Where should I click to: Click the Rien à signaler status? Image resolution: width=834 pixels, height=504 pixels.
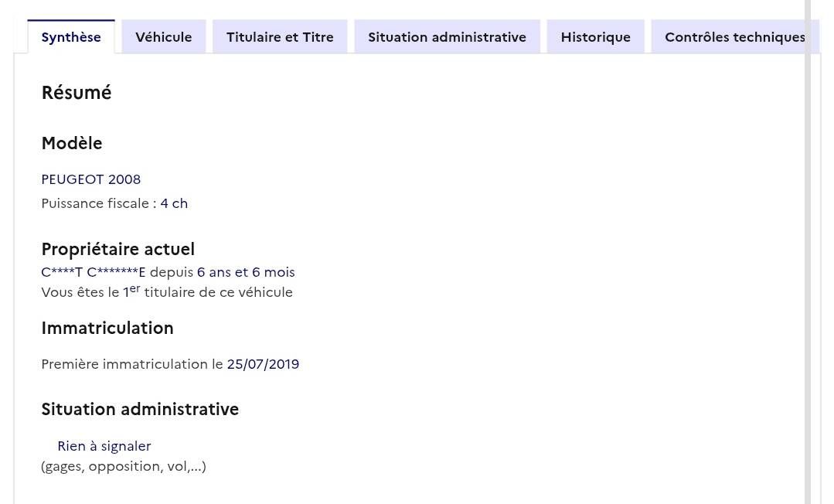point(104,446)
